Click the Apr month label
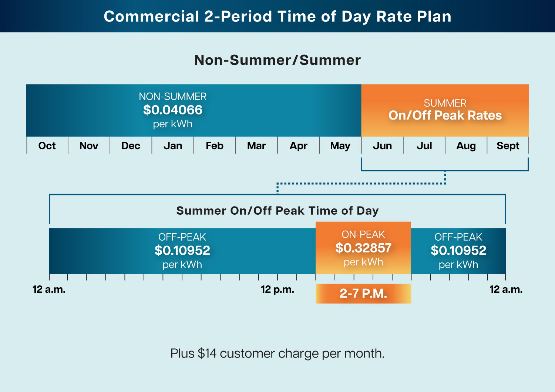The image size is (555, 392). click(298, 146)
